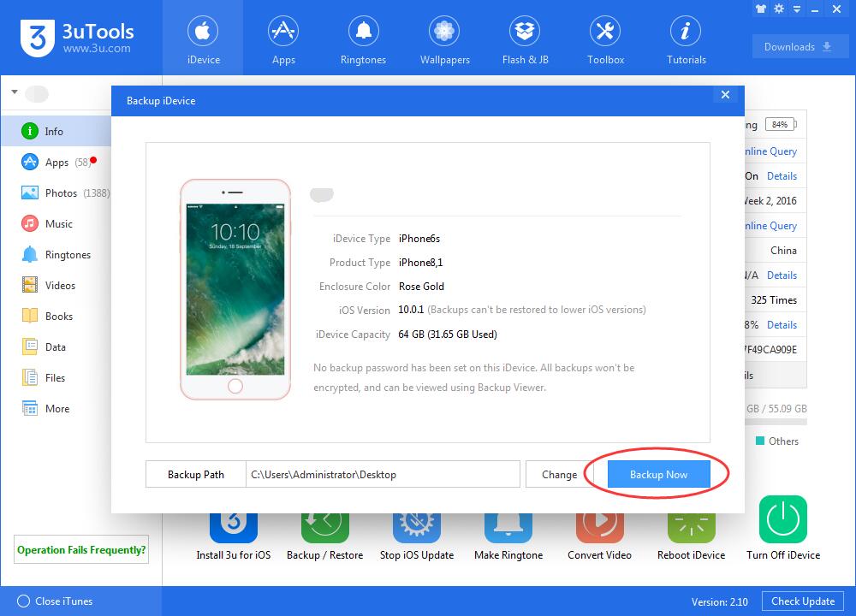Switch to the Apps store section

[x=283, y=38]
